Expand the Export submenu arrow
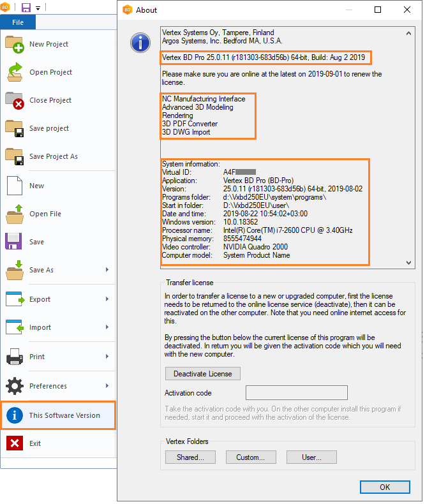Image resolution: width=425 pixels, height=504 pixels. point(107,299)
